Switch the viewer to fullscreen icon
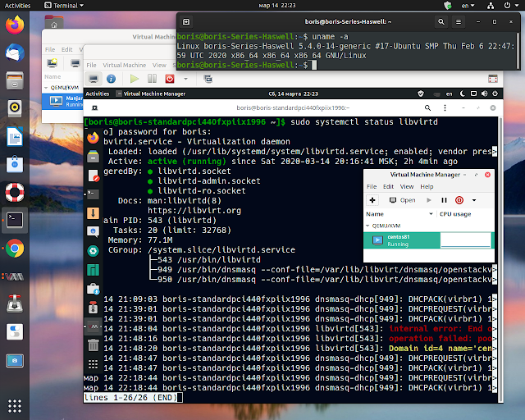Viewport: 525px width, 420px height. pos(493,79)
